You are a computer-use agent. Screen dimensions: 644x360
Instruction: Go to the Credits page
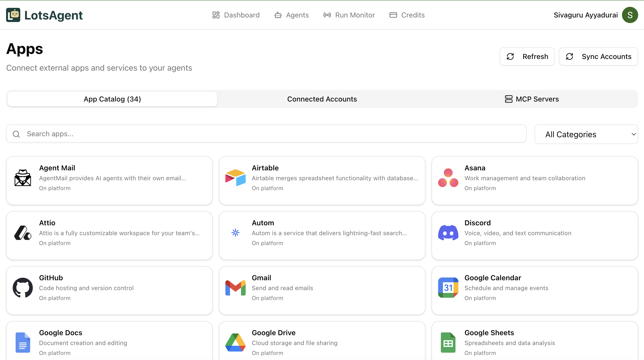[407, 15]
